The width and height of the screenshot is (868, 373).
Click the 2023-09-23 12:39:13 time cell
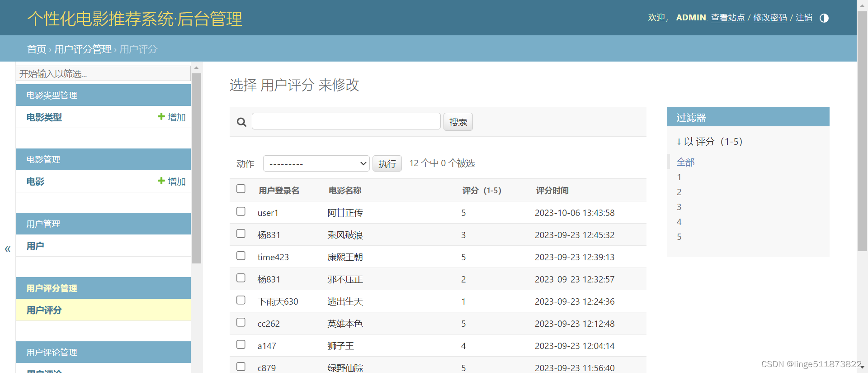[x=575, y=257]
